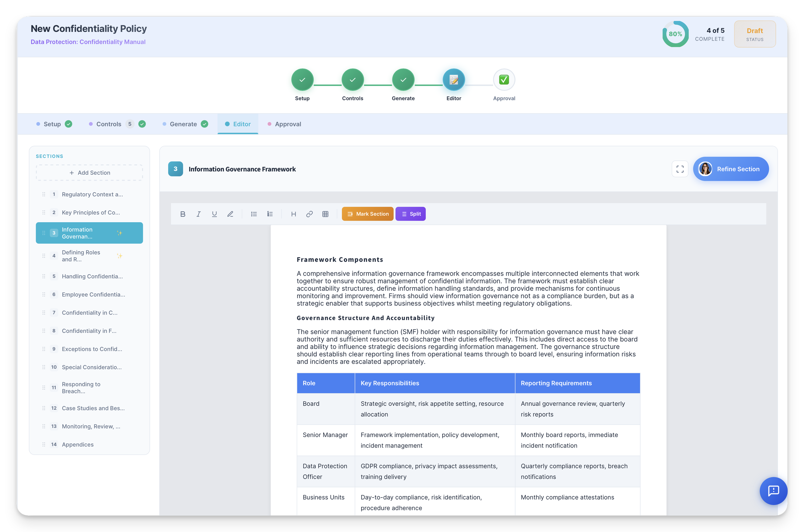This screenshot has height=532, width=804.
Task: Select the Appendices section in the sidebar
Action: coord(78,445)
